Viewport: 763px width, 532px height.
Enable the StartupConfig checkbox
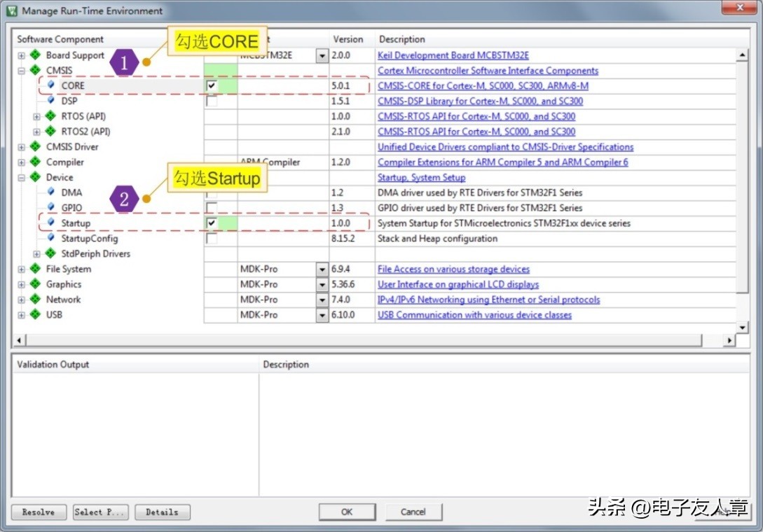coord(212,239)
